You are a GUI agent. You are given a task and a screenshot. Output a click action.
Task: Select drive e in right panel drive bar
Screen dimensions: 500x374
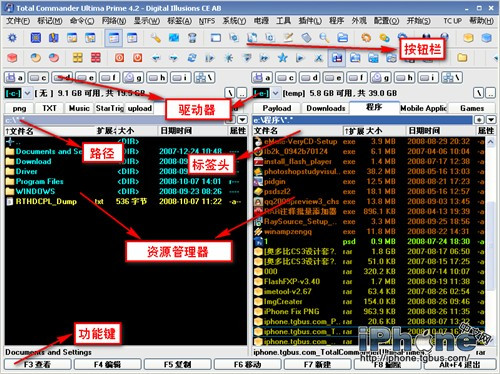click(x=333, y=78)
